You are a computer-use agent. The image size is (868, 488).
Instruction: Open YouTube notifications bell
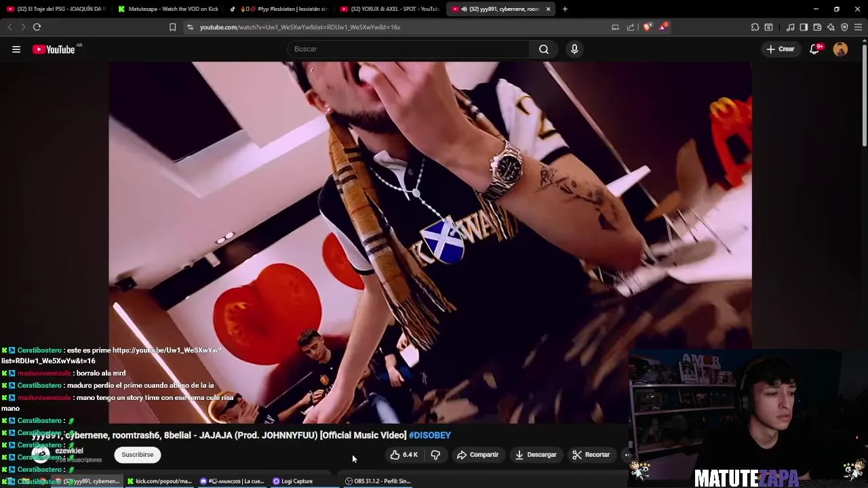tap(815, 49)
